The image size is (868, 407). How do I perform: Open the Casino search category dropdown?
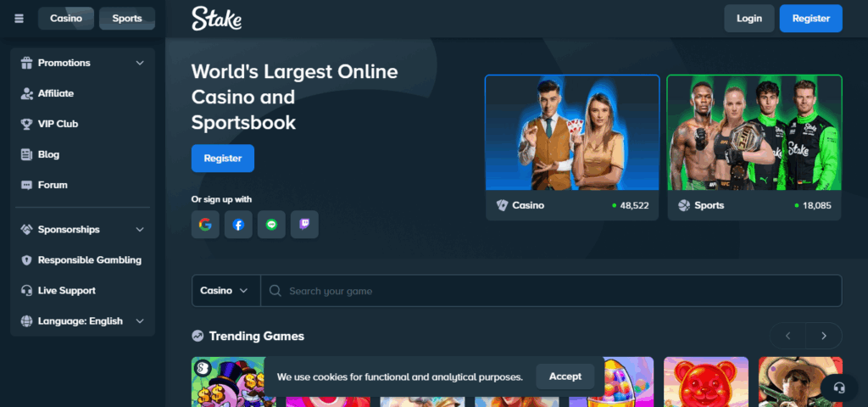[225, 291]
